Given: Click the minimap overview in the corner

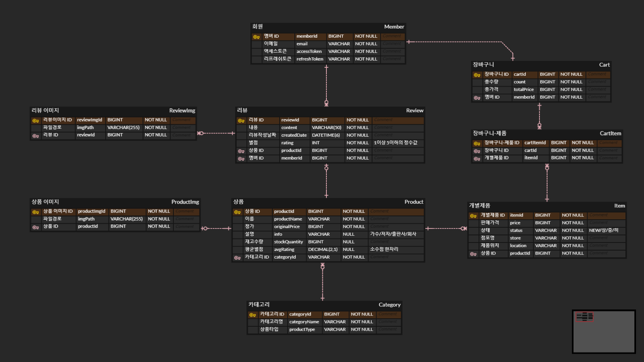Looking at the screenshot, I should coord(604,332).
